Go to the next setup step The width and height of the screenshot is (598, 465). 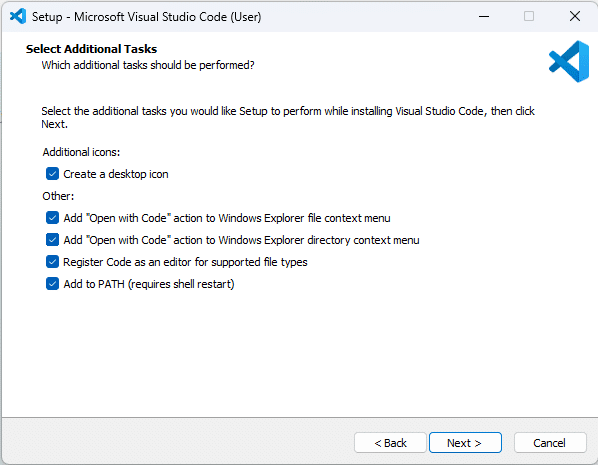click(465, 442)
